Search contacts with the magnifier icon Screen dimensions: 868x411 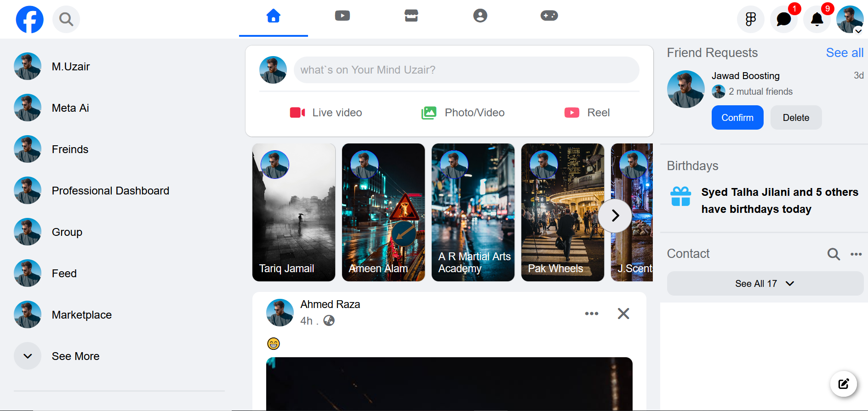834,254
